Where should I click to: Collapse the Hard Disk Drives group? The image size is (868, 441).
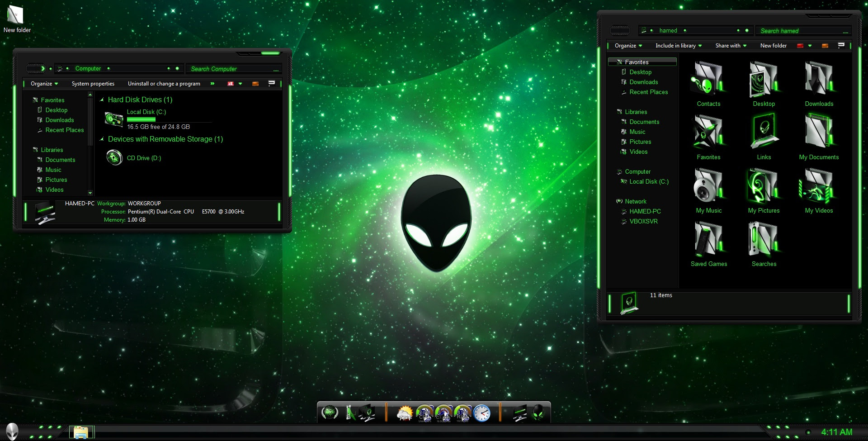tap(102, 100)
